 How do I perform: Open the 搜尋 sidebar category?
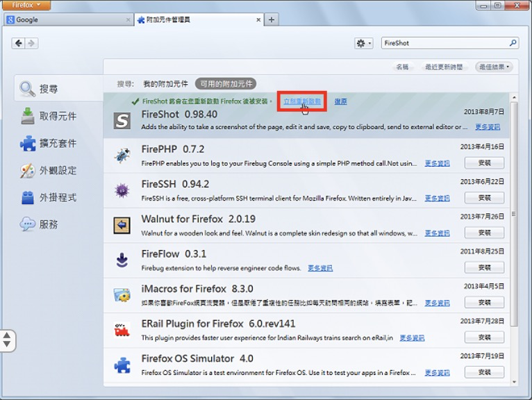pyautogui.click(x=58, y=89)
